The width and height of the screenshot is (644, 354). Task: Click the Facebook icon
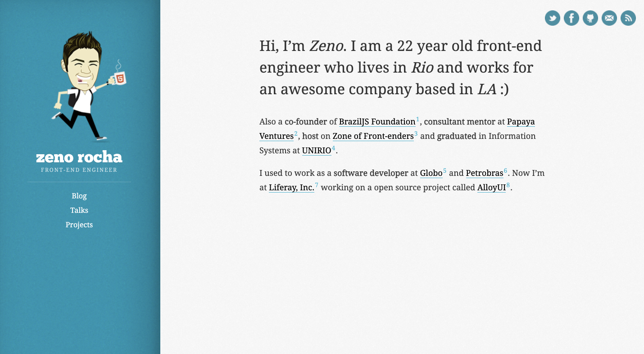click(x=571, y=18)
